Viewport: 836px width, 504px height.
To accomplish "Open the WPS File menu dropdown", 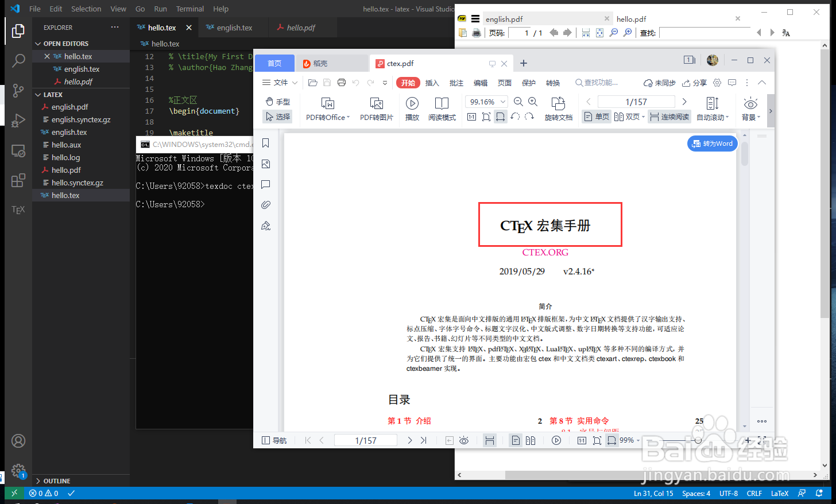I will click(x=280, y=83).
